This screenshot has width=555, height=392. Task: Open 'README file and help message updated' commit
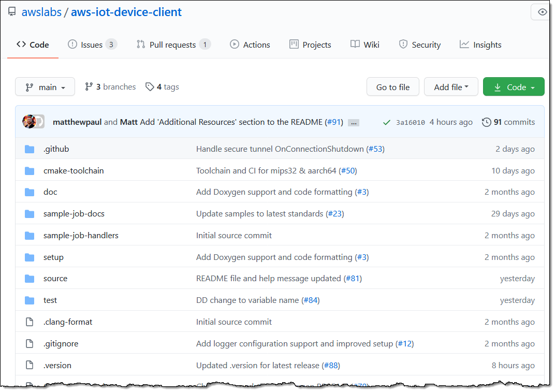click(268, 279)
